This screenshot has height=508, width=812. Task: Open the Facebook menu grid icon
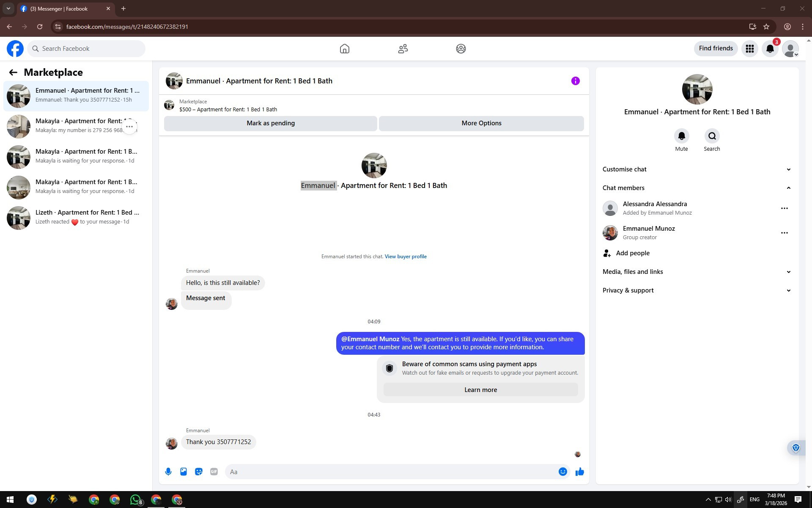[x=749, y=49]
